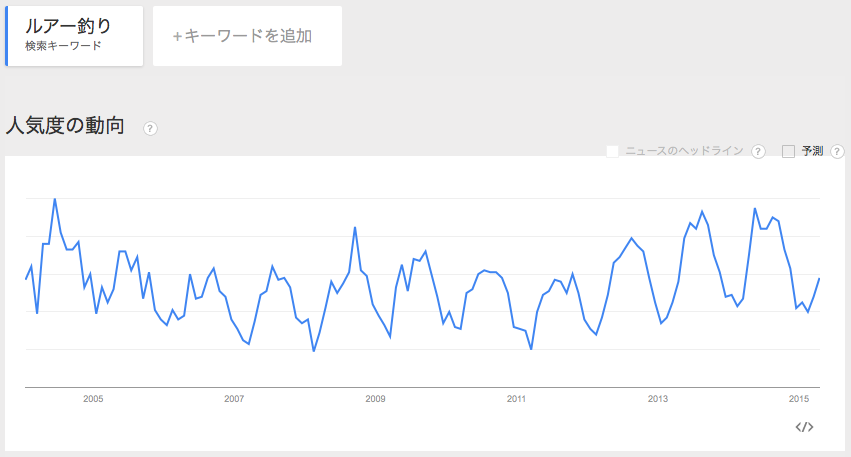Click the 2015 label on the time axis
The image size is (851, 457).
tap(799, 399)
